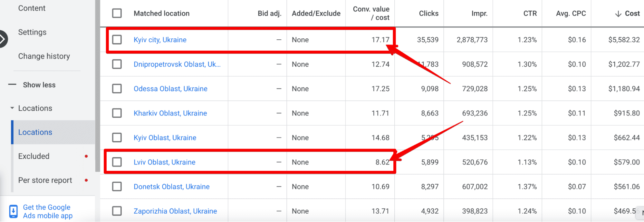
Task: Click the expand panel chevron at left edge
Action: coord(3,39)
